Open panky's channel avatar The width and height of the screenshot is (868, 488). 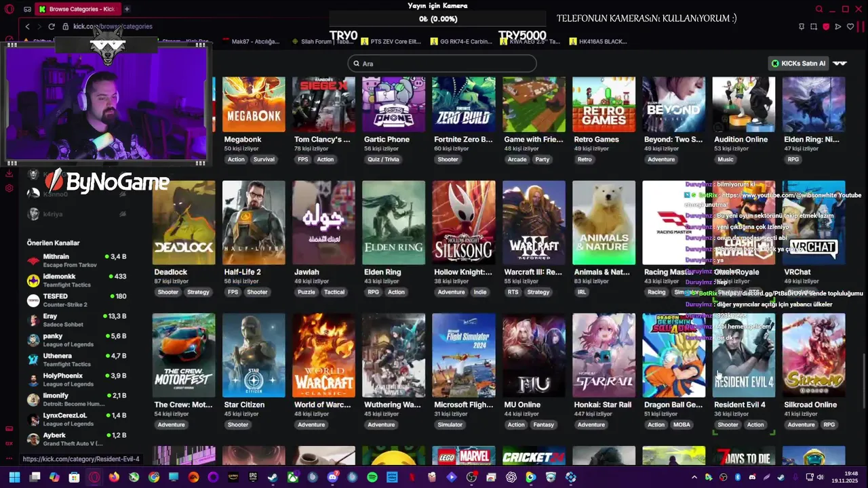(x=33, y=340)
